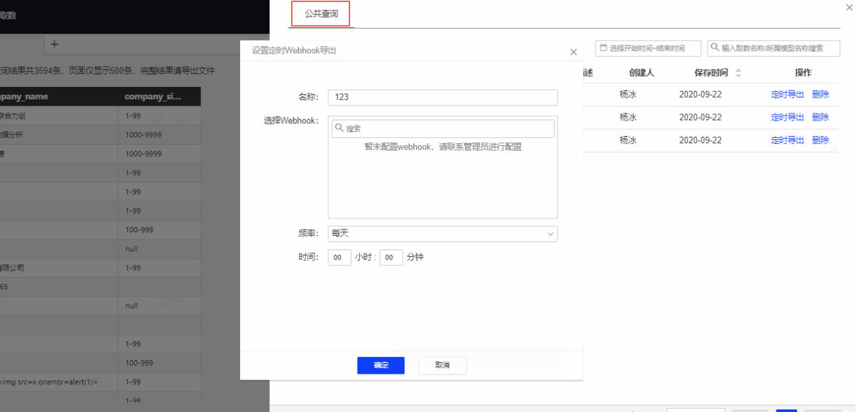Click 定时导出 in the third table row
The image size is (868, 412).
pos(787,140)
